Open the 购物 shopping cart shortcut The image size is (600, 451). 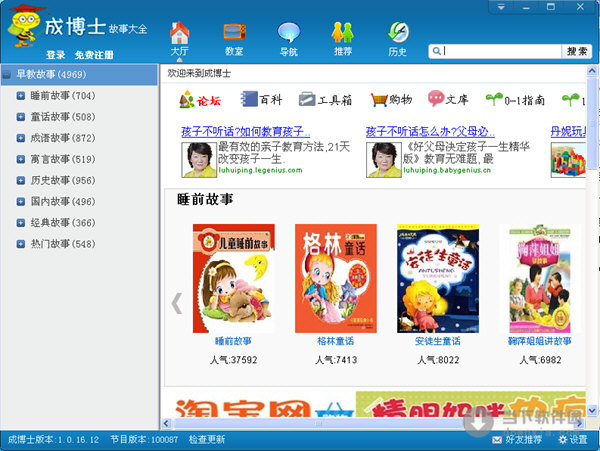tap(391, 99)
